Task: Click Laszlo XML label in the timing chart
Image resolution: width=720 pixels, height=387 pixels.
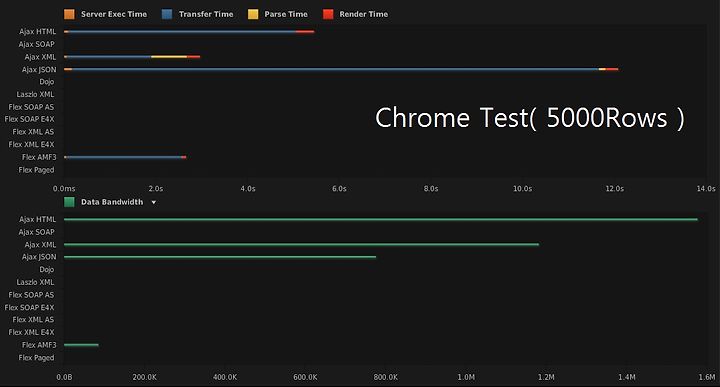Action: (35, 94)
